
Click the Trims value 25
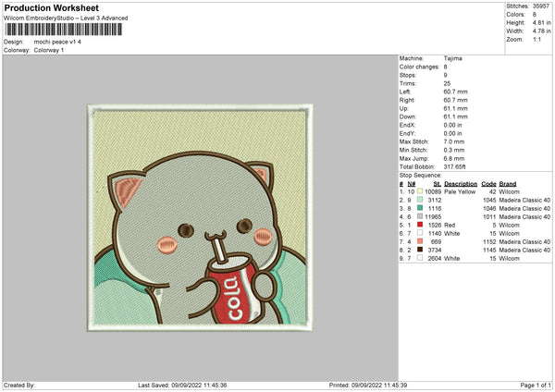coord(447,83)
